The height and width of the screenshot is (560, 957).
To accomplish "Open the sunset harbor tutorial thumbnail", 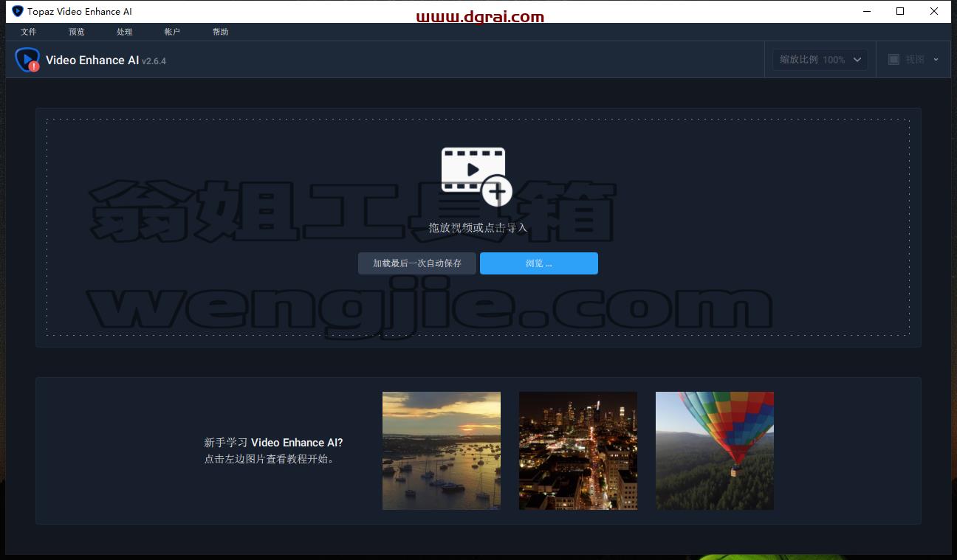I will pyautogui.click(x=442, y=451).
